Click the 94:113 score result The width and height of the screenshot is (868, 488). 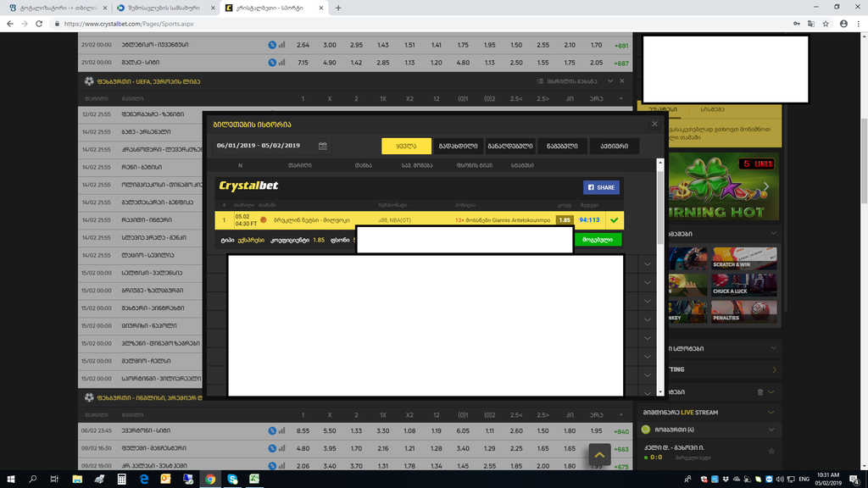[x=589, y=219]
